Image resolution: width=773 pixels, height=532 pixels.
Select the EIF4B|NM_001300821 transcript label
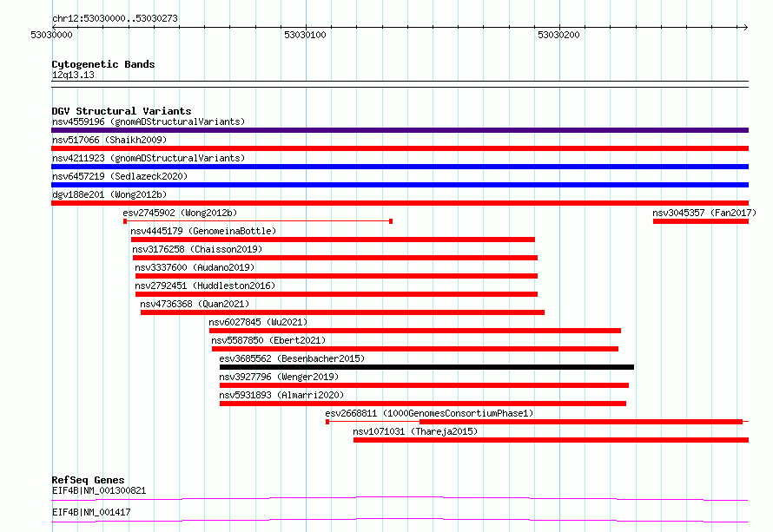[99, 490]
